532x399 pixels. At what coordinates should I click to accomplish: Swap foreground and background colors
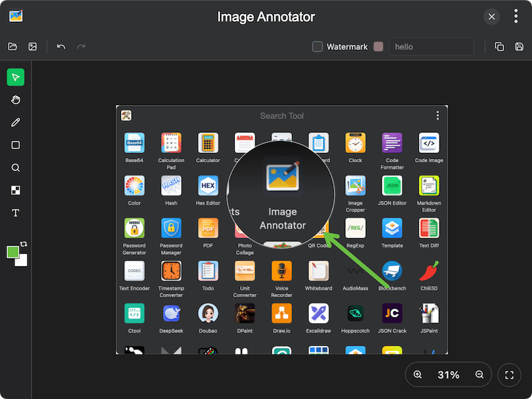23,244
